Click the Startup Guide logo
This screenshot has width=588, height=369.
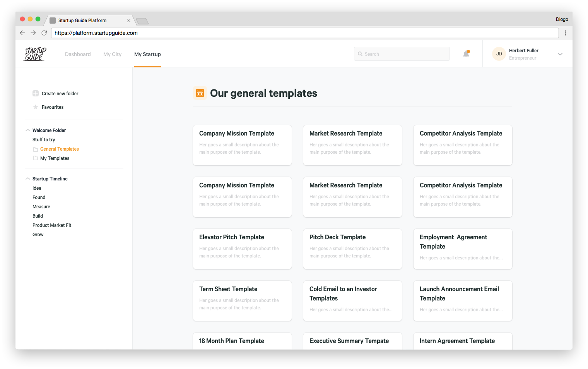tap(34, 54)
